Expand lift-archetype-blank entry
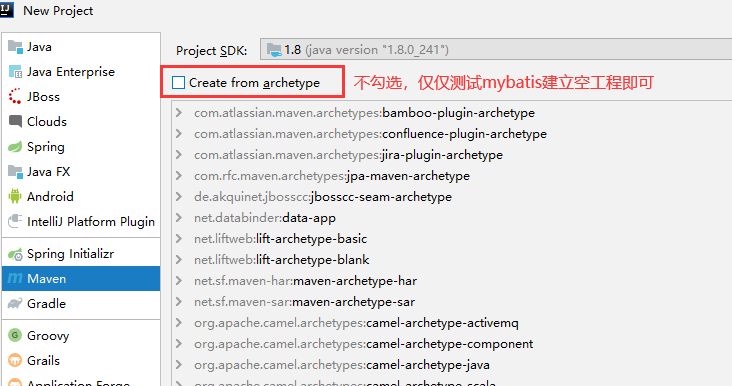This screenshot has width=732, height=386. tap(179, 260)
